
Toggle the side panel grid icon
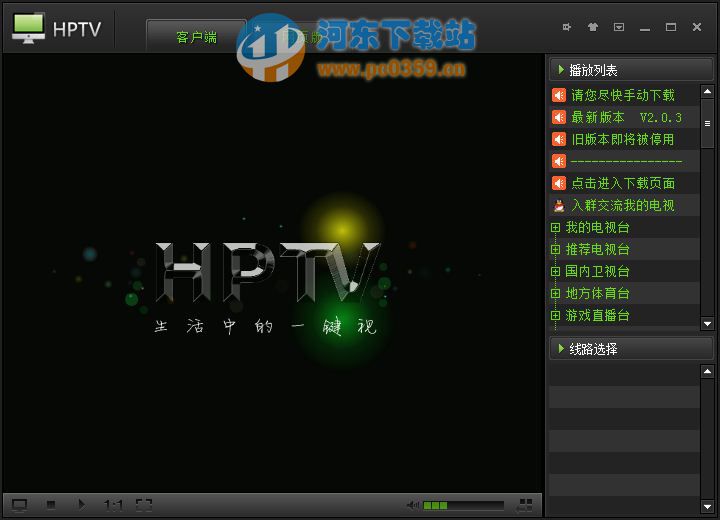pos(525,505)
